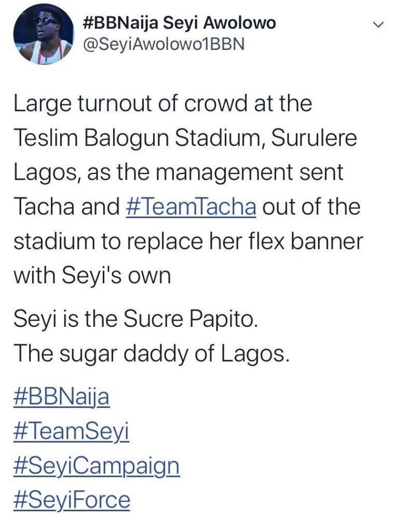The width and height of the screenshot is (409, 532).
Task: Tap the "out of the" text after #TeamTacha
Action: 311,207
